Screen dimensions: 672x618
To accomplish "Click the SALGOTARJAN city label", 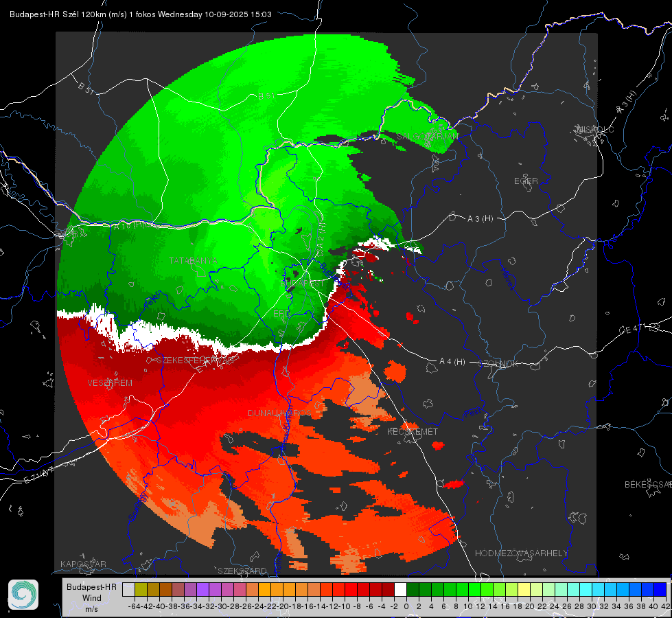I will [427, 137].
